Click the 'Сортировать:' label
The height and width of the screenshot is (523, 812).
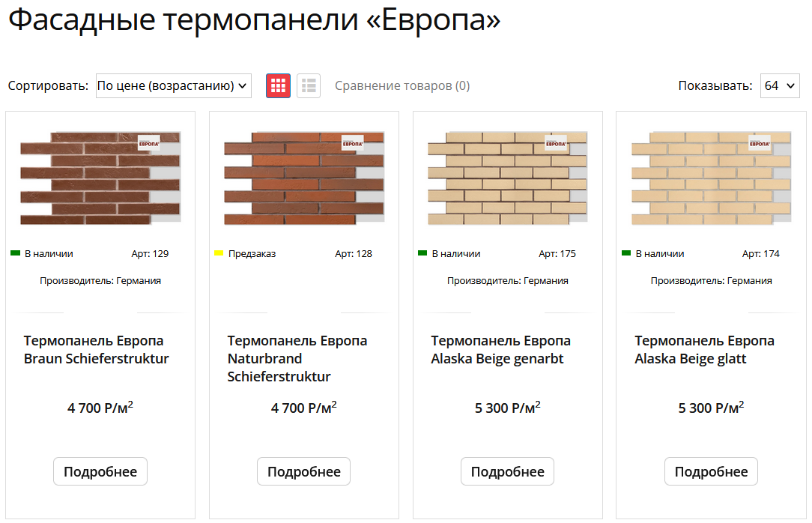coord(48,86)
